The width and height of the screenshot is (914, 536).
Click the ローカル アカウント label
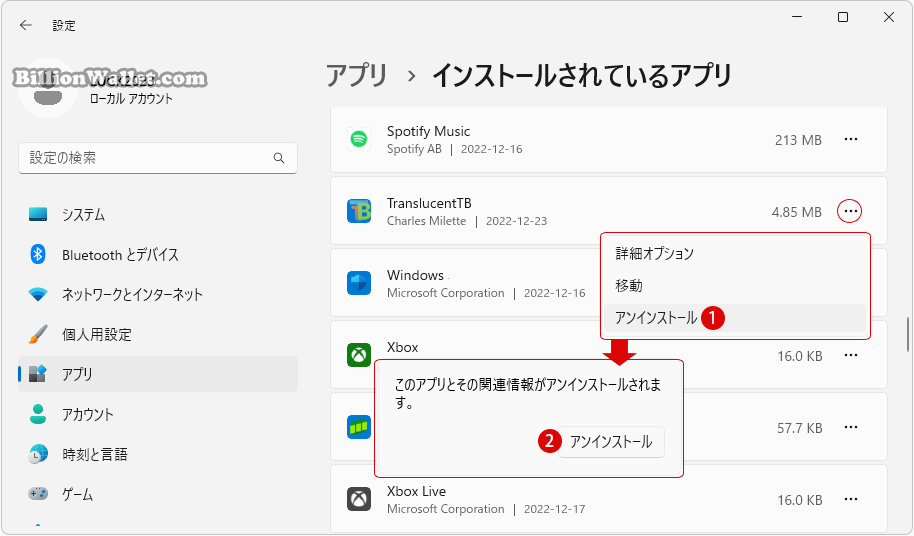coord(131,98)
